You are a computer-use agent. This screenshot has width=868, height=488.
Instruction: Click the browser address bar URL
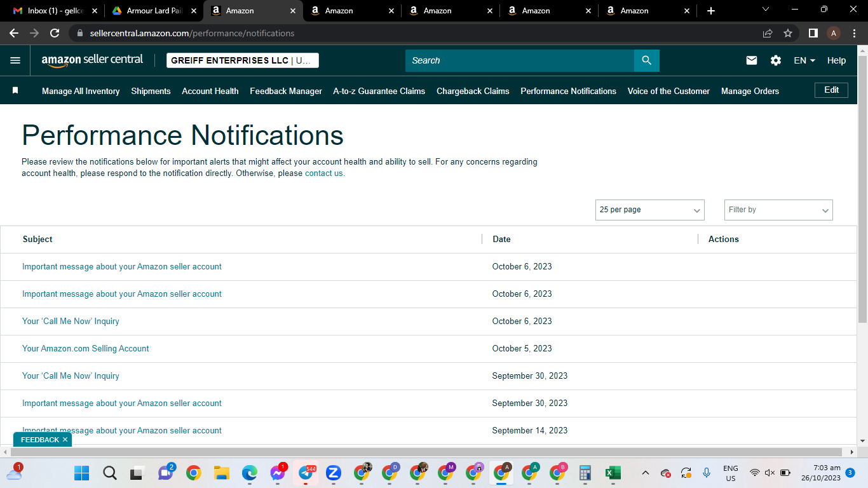(x=192, y=33)
